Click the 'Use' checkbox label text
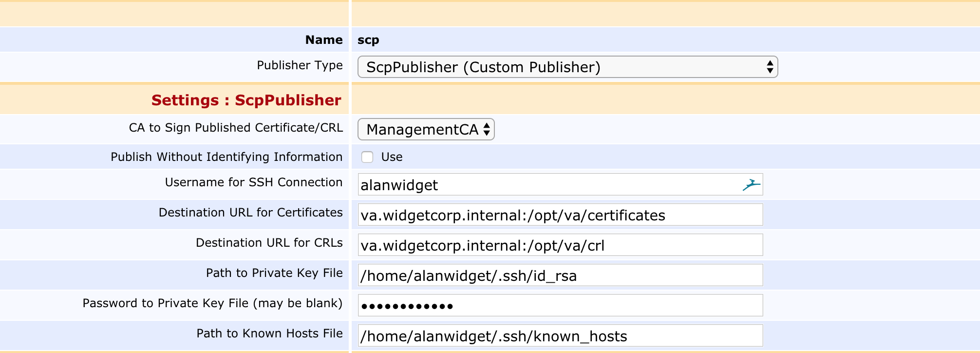Screen dimensions: 980x353 pyautogui.click(x=392, y=157)
